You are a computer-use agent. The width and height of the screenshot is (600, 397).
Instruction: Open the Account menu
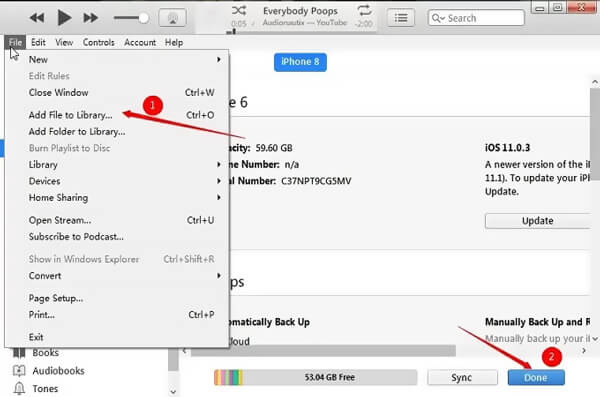tap(140, 42)
